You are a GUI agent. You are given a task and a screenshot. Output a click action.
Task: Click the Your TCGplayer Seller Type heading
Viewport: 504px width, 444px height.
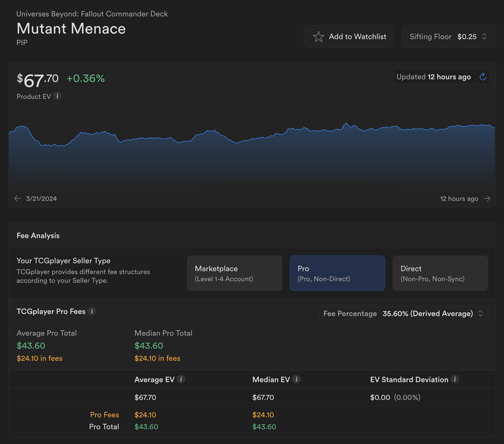coord(63,261)
